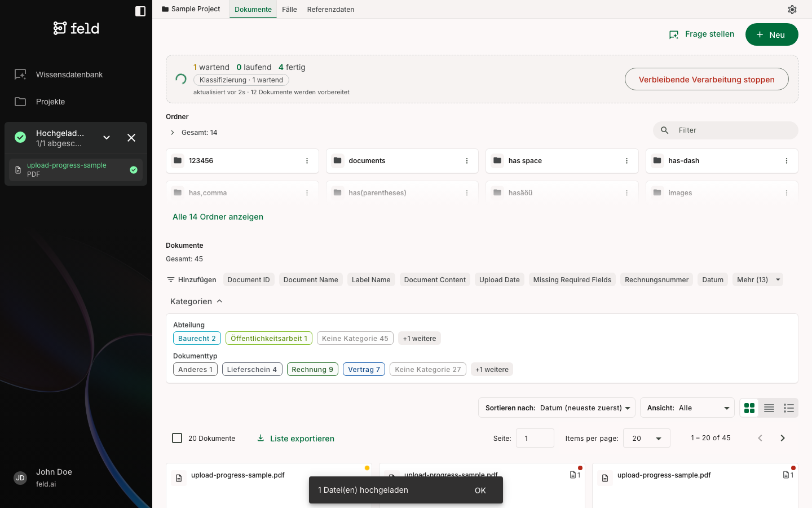The height and width of the screenshot is (508, 812).
Task: Click the folder Filter input field
Action: (726, 130)
